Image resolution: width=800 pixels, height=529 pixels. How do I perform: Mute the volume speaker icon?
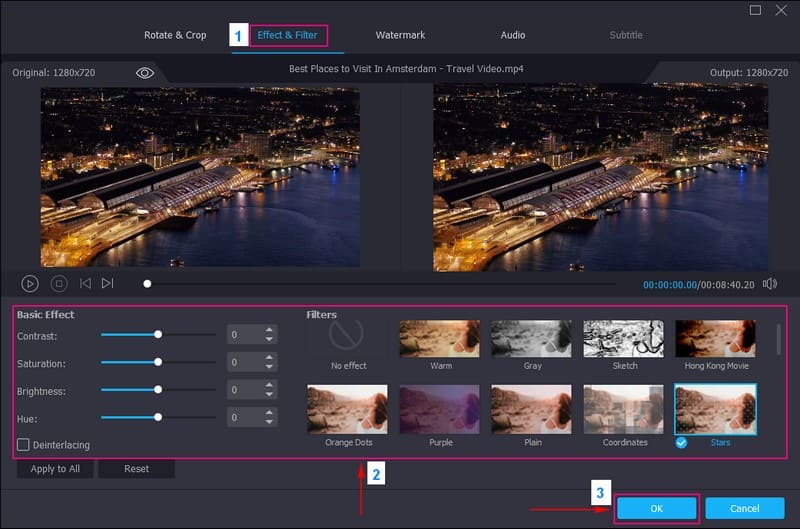tap(769, 284)
